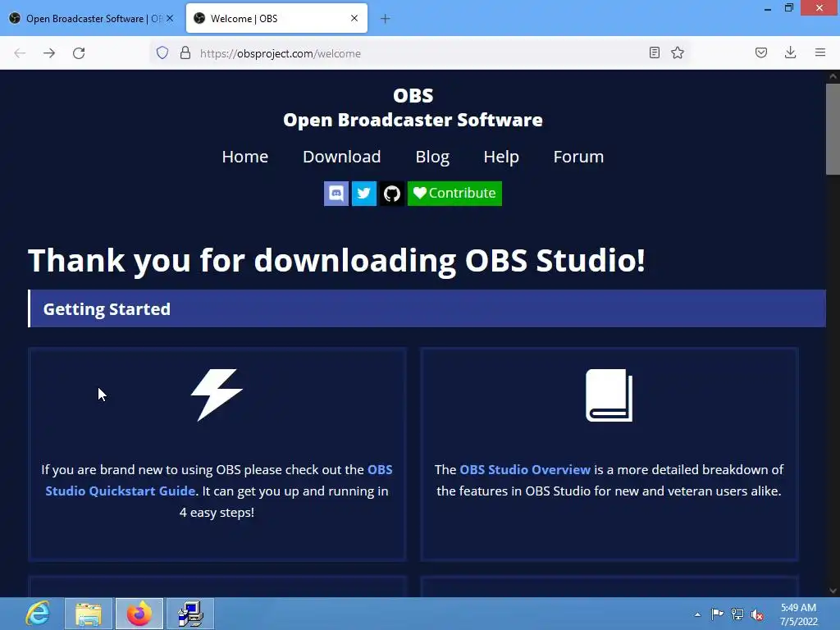
Task: Open Blog in site navigation
Action: tap(432, 157)
